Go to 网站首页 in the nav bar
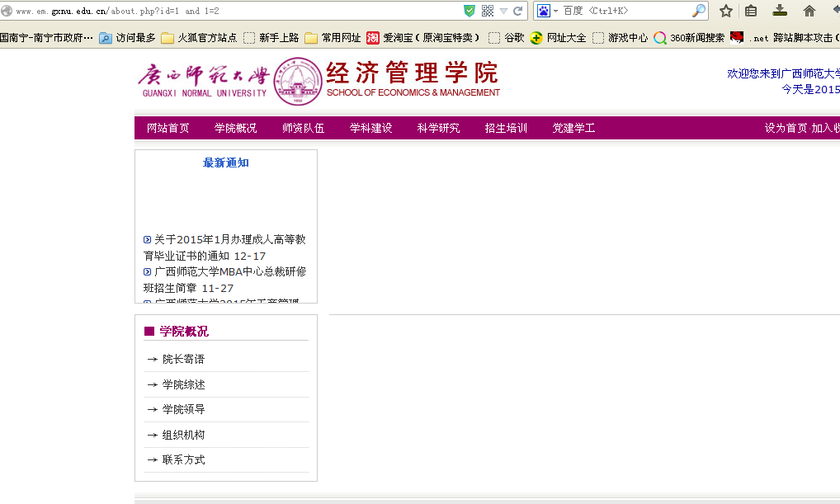The width and height of the screenshot is (840, 504). [168, 128]
